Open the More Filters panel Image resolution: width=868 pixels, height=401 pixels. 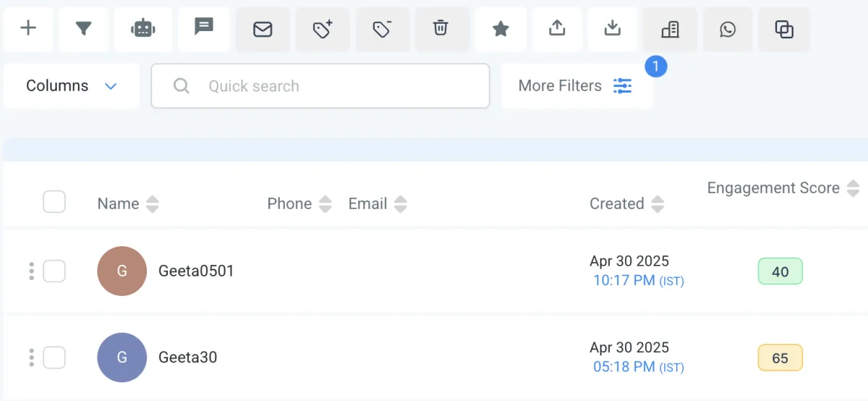(576, 85)
